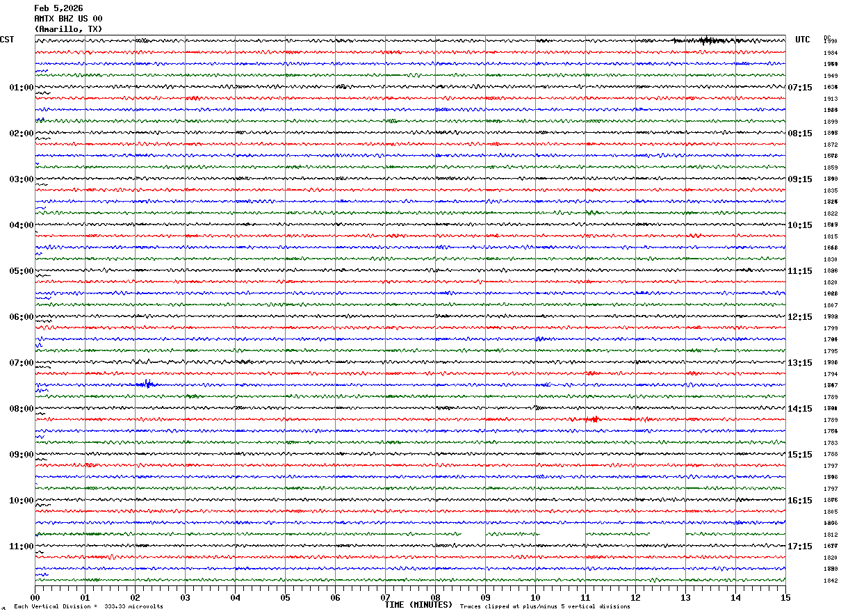Viewport: 841px width, 616px height.
Task: Select the 06:00 CST row label
Action: (21, 317)
